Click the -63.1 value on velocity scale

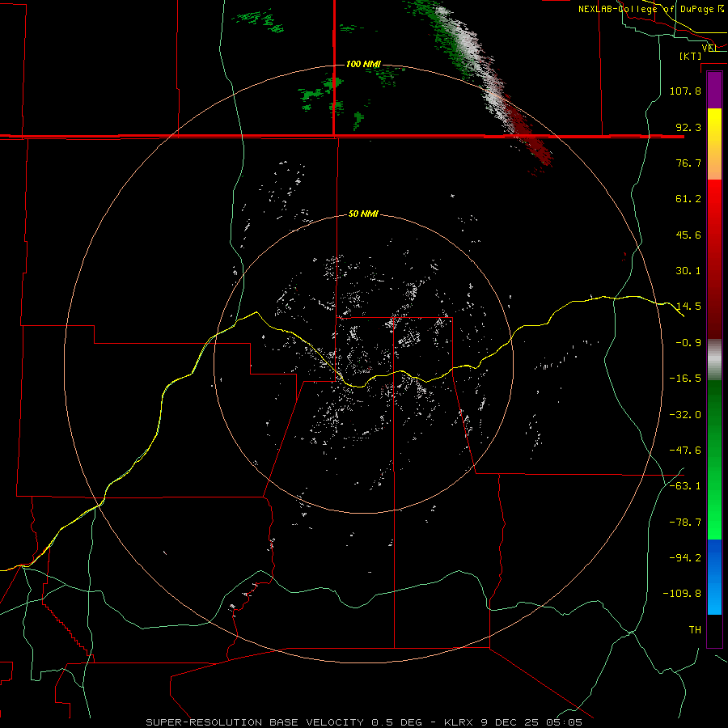coord(685,486)
